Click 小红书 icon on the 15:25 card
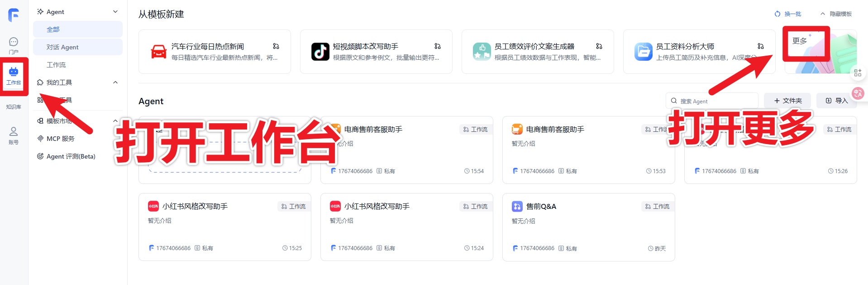Screen dimensions: 868x285 click(x=153, y=206)
